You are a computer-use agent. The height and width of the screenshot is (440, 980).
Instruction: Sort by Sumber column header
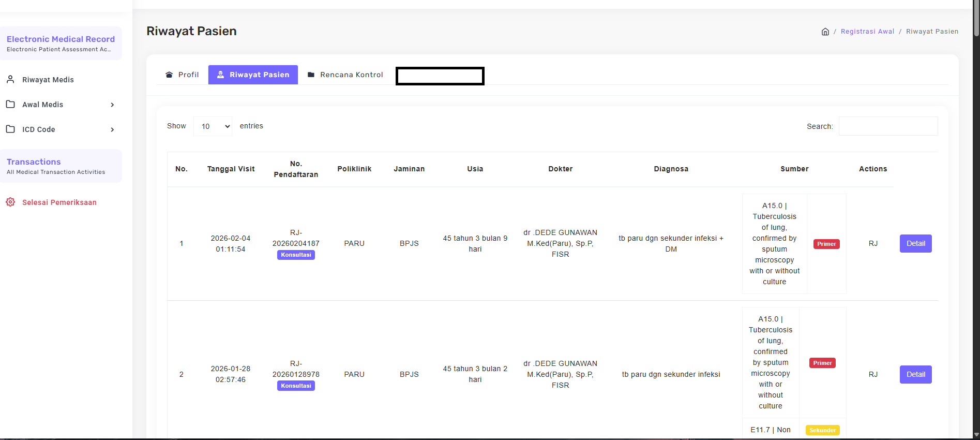click(x=794, y=169)
